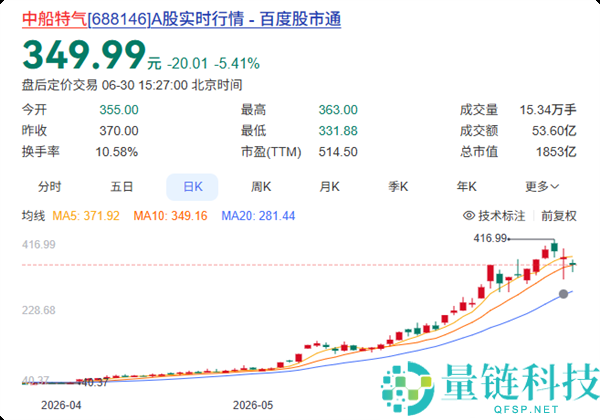Image resolution: width=600 pixels, height=420 pixels.
Task: Click the peak green candlestick below 416.99
Action: (554, 248)
